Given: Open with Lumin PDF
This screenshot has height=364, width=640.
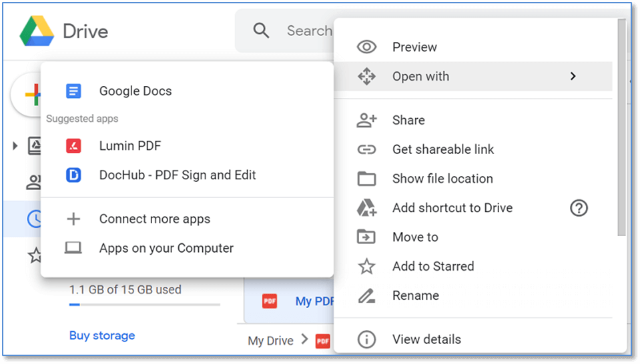Looking at the screenshot, I should (x=187, y=145).
